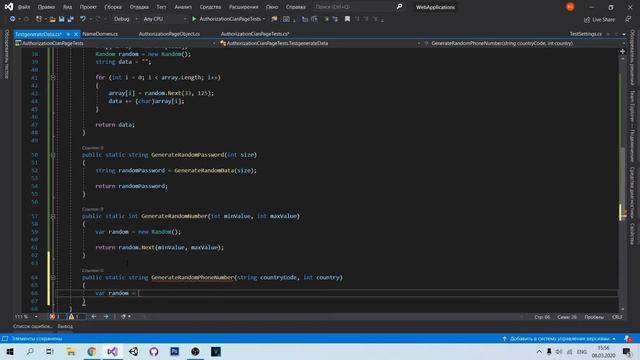Open Windows taskbar search

click(x=30, y=351)
